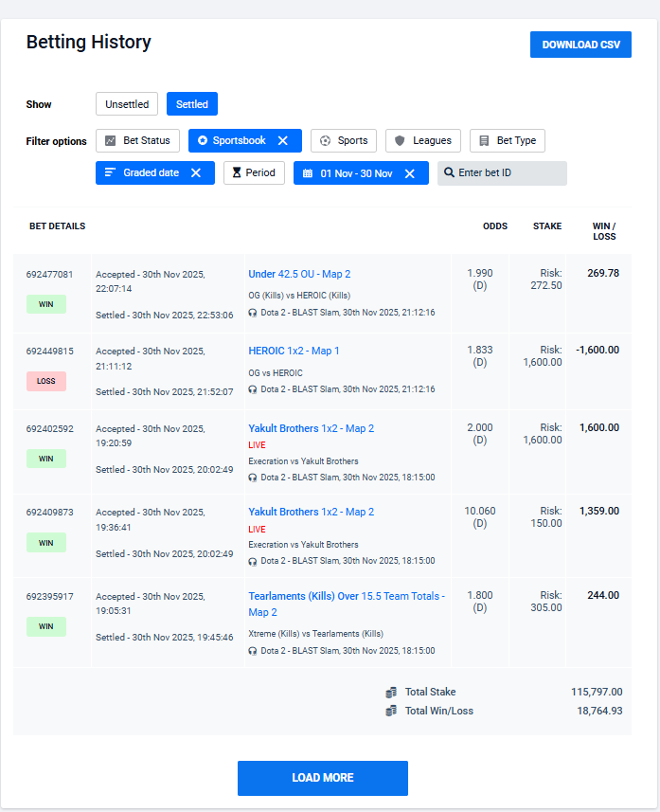Click the shield icon on Leagues filter
The image size is (660, 812).
(x=400, y=140)
